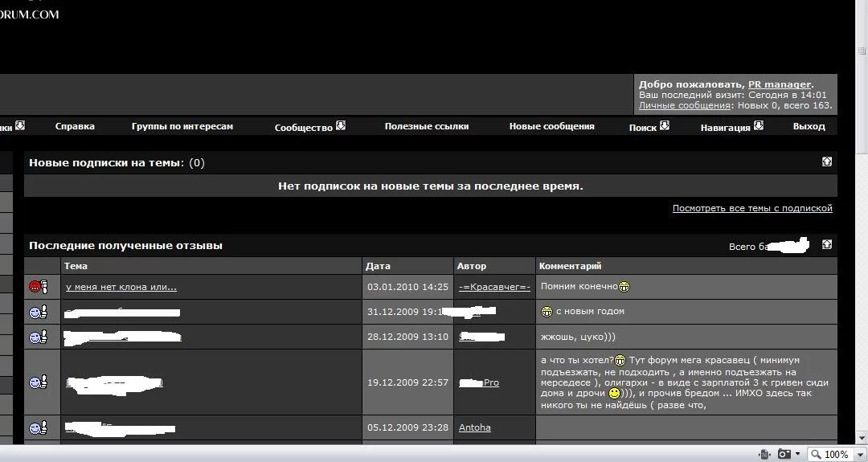Click comment 'жжошь, цуко)))'
868x462 pixels.
click(578, 337)
